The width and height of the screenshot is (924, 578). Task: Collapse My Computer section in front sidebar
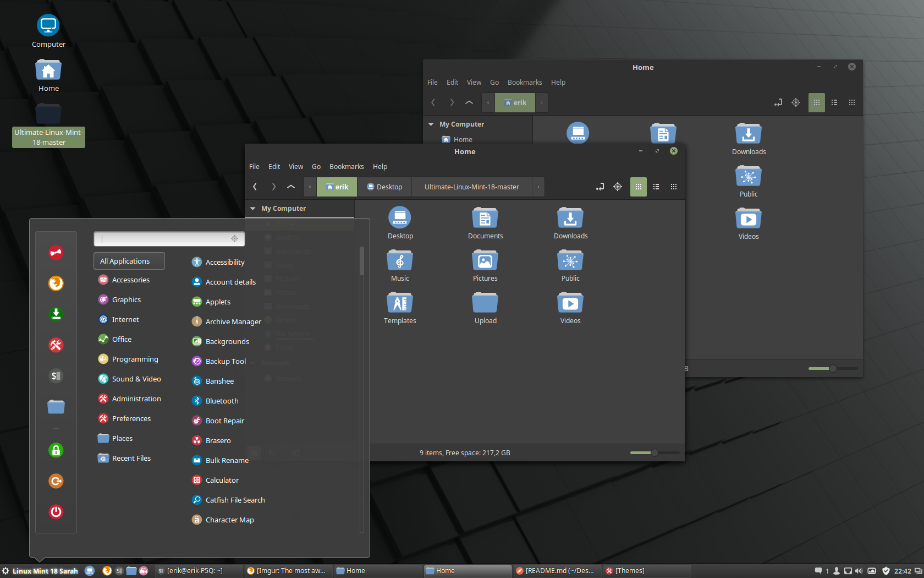coord(253,209)
